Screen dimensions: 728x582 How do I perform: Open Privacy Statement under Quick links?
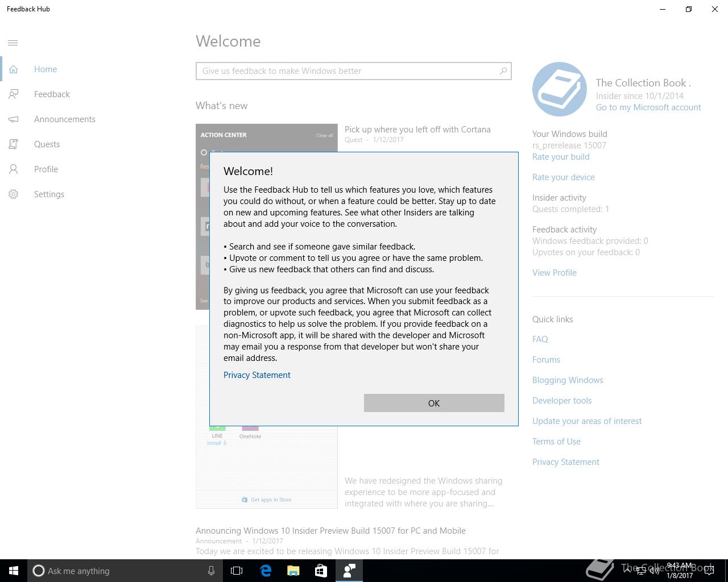[566, 462]
